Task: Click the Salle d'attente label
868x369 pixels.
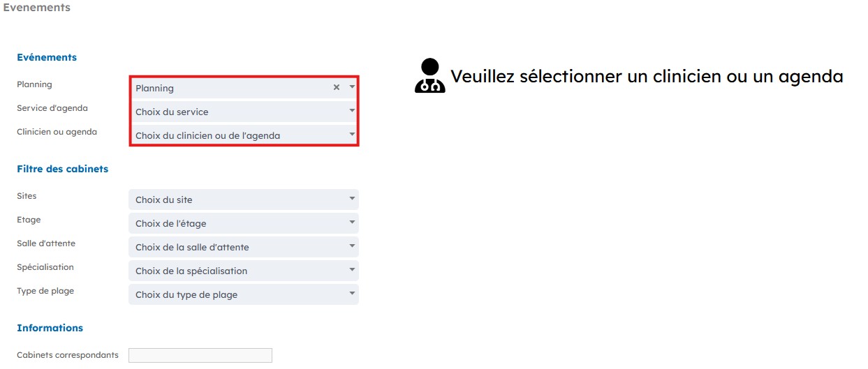Action: (46, 243)
